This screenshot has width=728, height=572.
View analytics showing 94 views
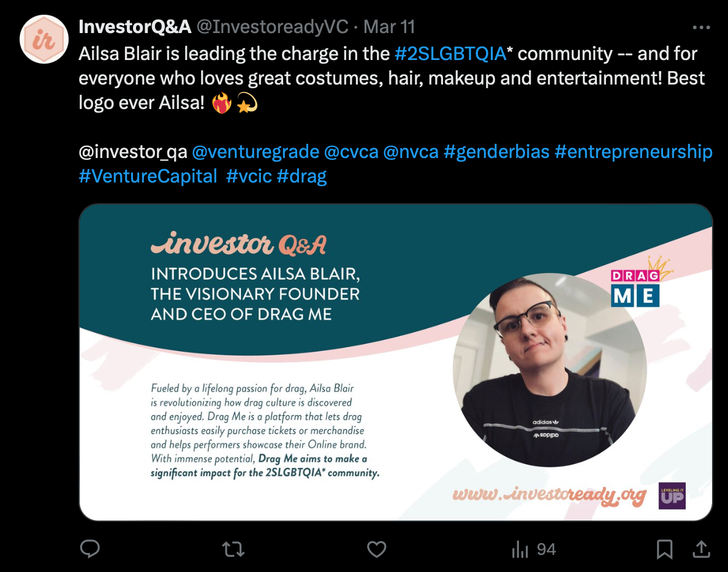pyautogui.click(x=534, y=549)
